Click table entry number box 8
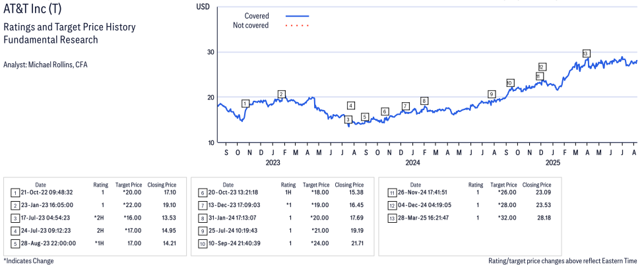The width and height of the screenshot is (644, 265). 202,218
